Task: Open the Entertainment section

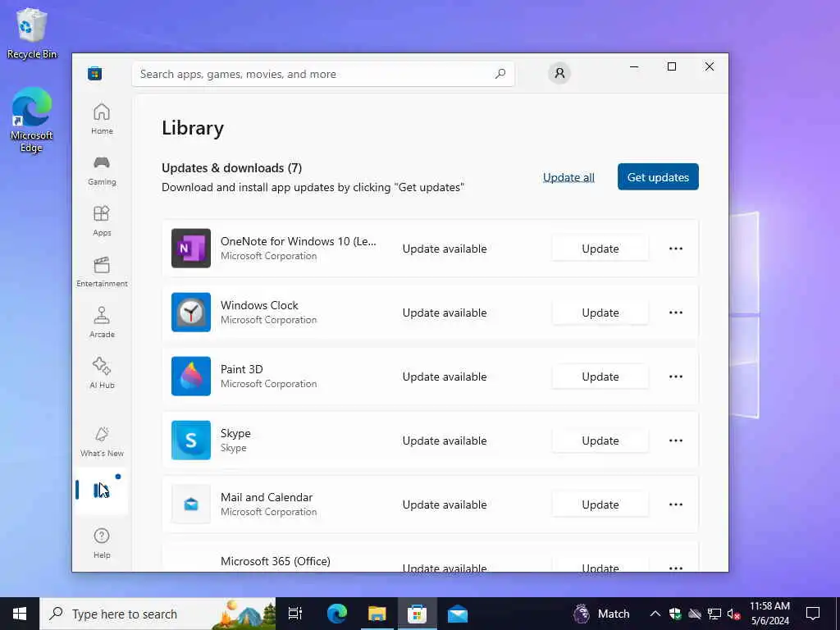Action: 102,272
